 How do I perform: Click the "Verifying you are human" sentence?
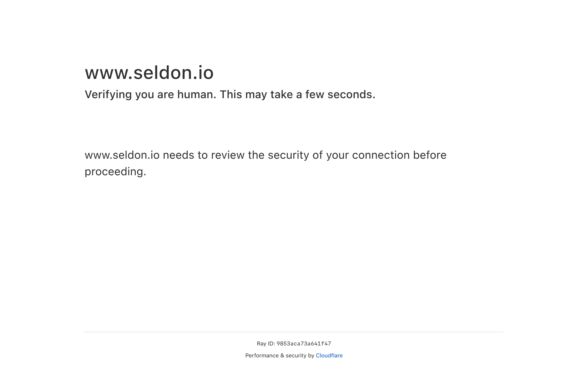click(x=150, y=95)
